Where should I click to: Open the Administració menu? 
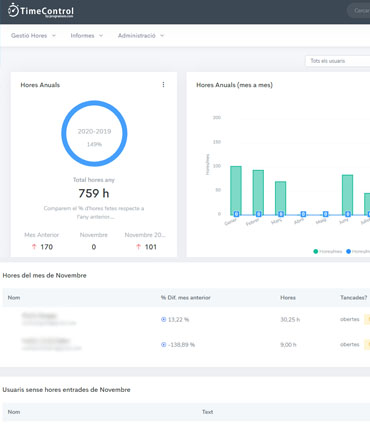[141, 36]
